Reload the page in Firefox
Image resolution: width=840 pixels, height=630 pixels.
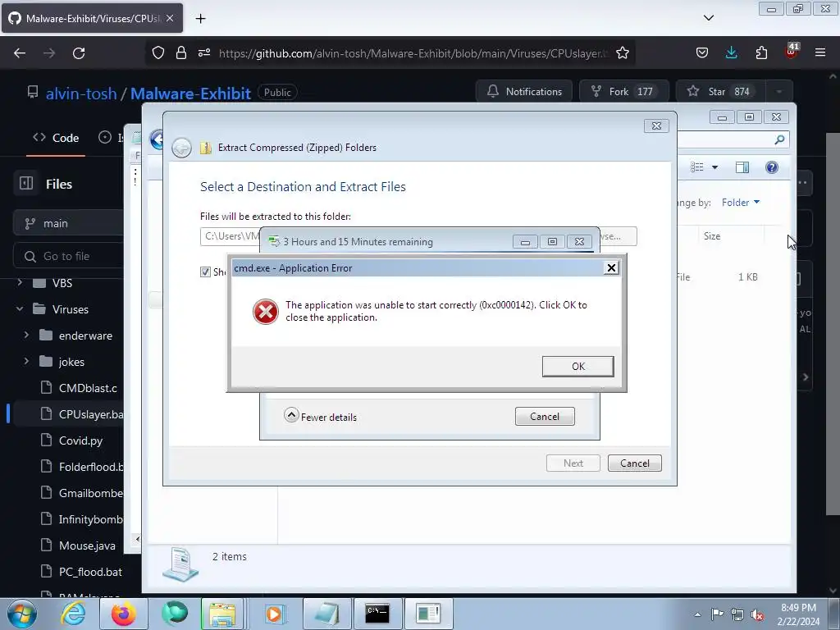(x=79, y=53)
